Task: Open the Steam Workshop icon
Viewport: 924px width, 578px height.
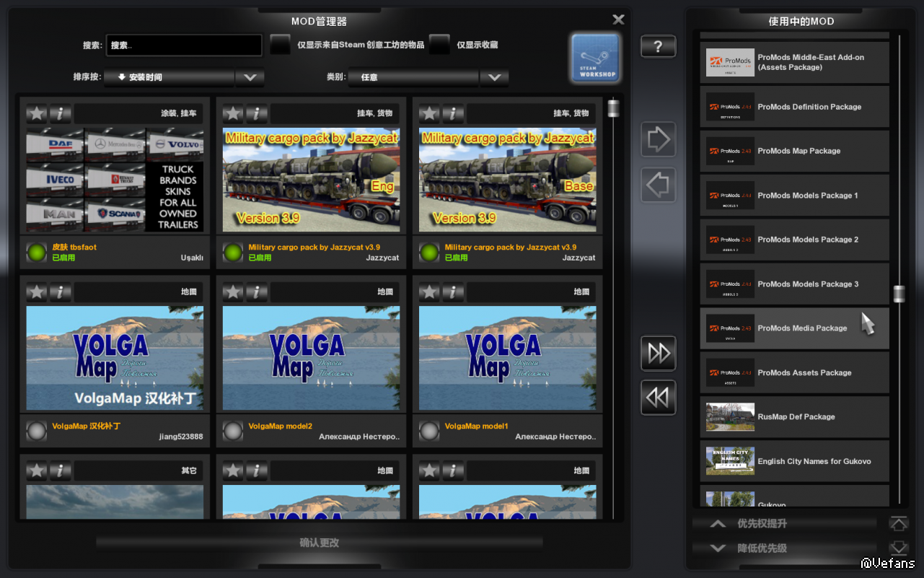Action: pyautogui.click(x=595, y=58)
